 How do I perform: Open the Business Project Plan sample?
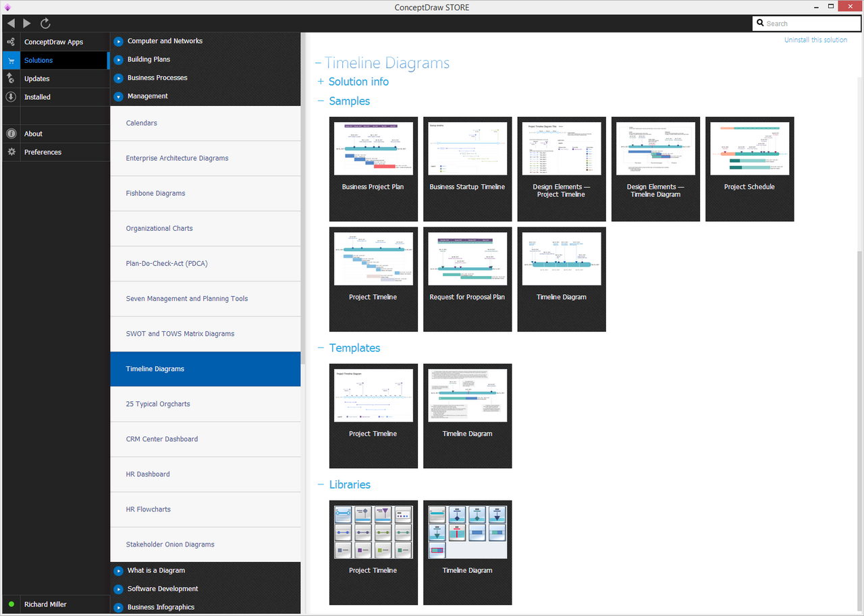(373, 169)
